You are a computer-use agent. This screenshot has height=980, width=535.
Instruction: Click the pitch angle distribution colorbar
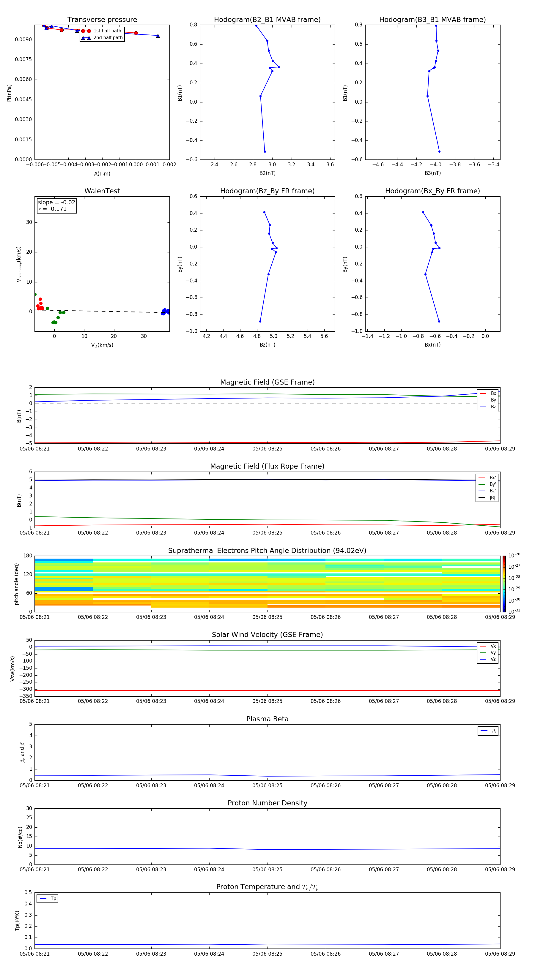[x=504, y=584]
